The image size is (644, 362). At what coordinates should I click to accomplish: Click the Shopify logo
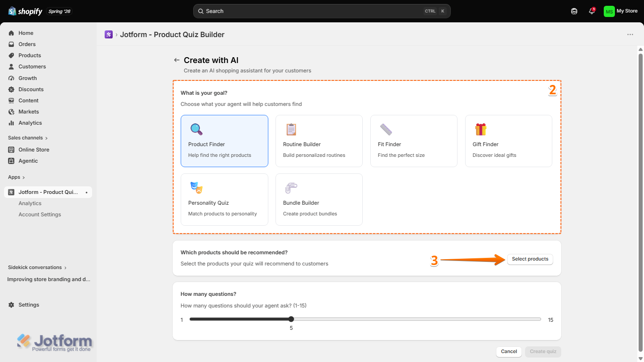[25, 11]
